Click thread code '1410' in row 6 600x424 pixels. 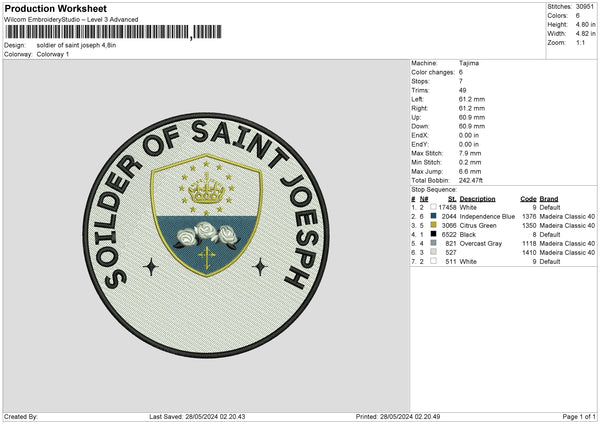529,253
